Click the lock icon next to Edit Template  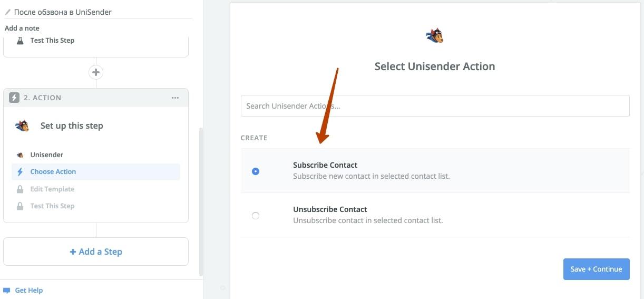[x=20, y=189]
